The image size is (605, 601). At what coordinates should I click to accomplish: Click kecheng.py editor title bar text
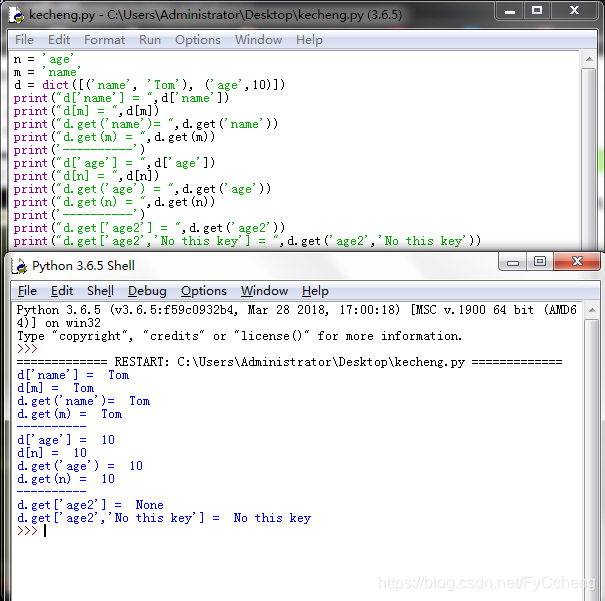(215, 15)
